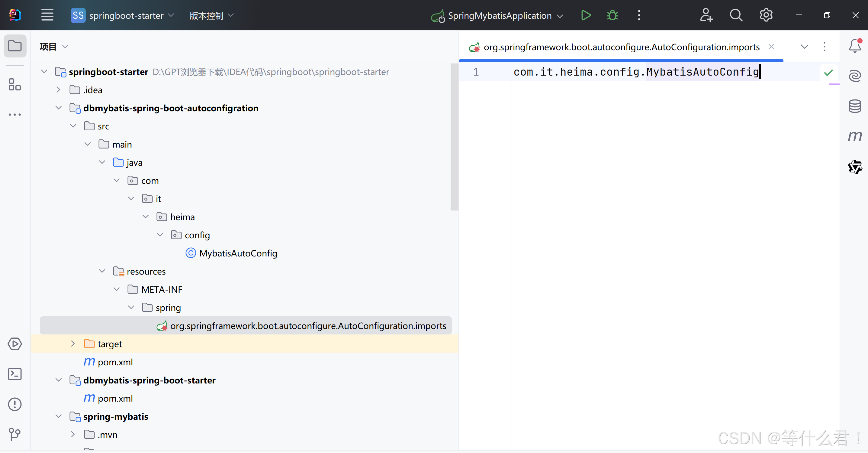
Task: Open MybatisAutoConfig class in project tree
Action: coord(238,253)
